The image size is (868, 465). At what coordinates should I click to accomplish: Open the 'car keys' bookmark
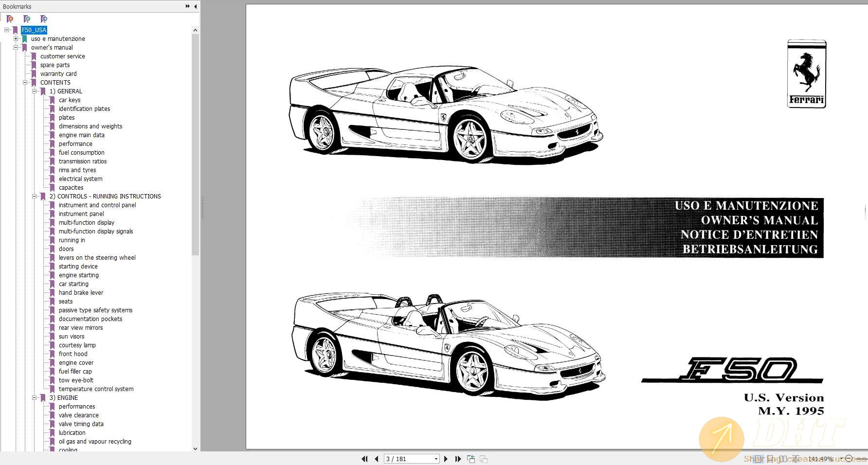(x=70, y=100)
